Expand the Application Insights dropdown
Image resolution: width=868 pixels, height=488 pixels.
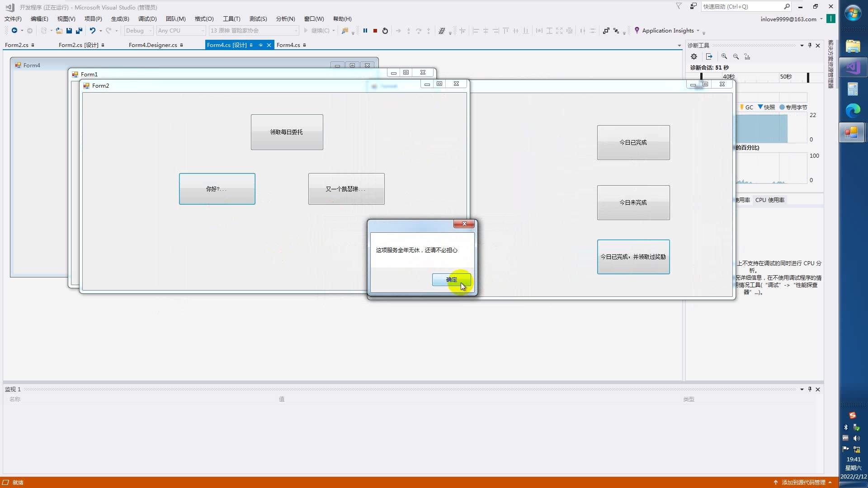[698, 31]
